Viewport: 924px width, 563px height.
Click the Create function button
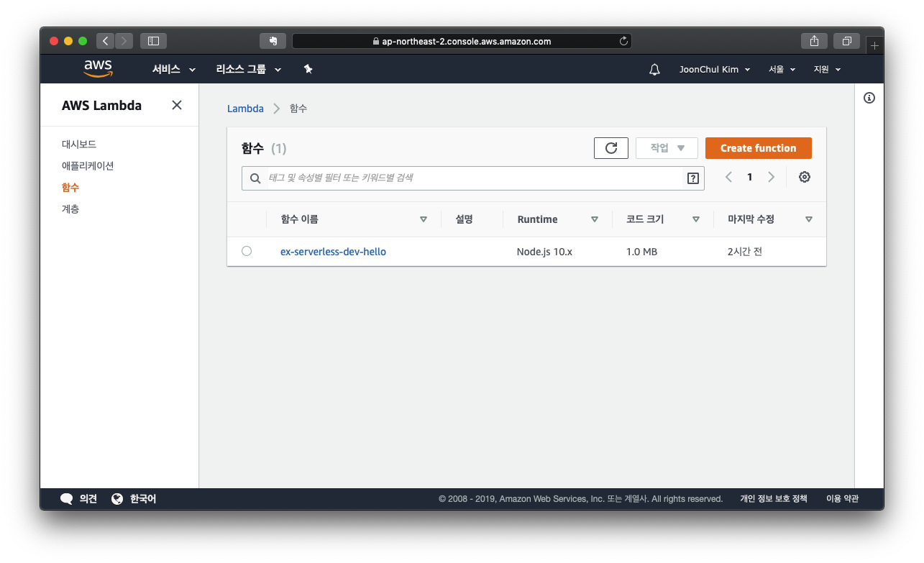759,148
